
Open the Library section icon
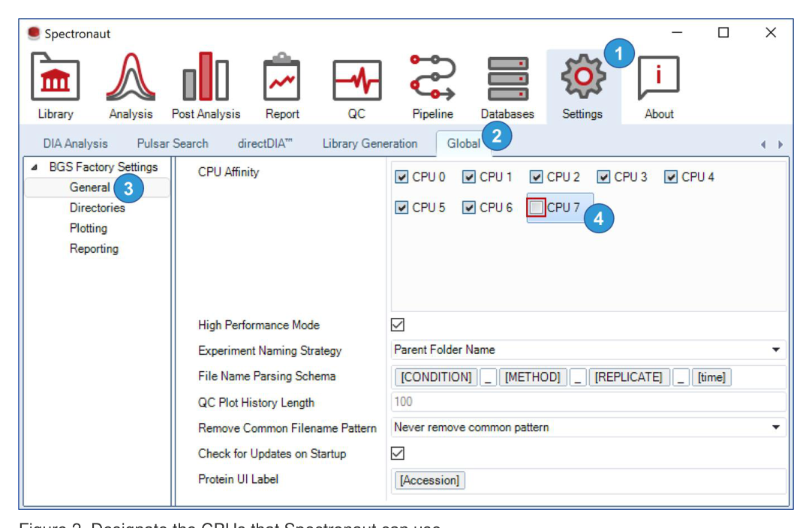point(55,77)
